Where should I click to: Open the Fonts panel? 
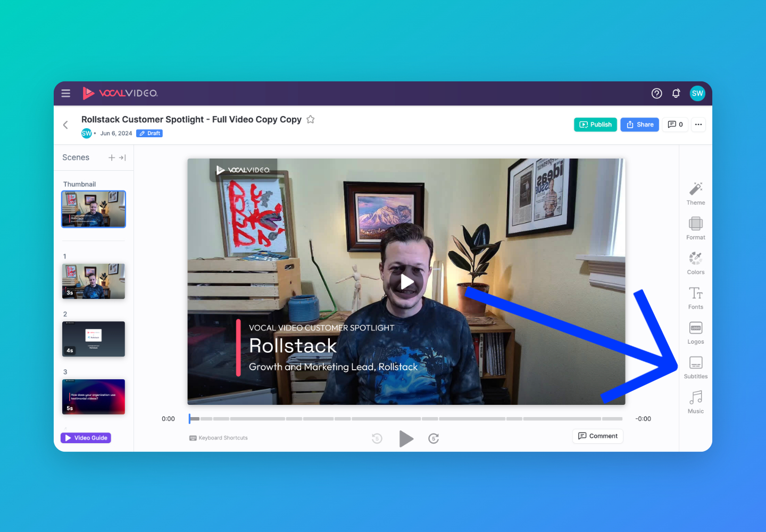(x=696, y=298)
